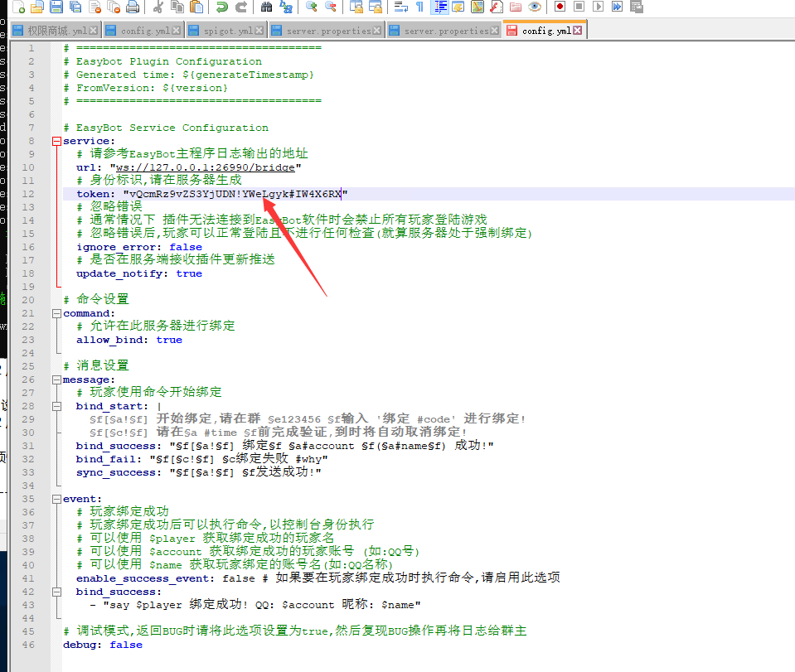Viewport: 795px width, 672px height.
Task: Click the Cut scissors icon
Action: 158,7
